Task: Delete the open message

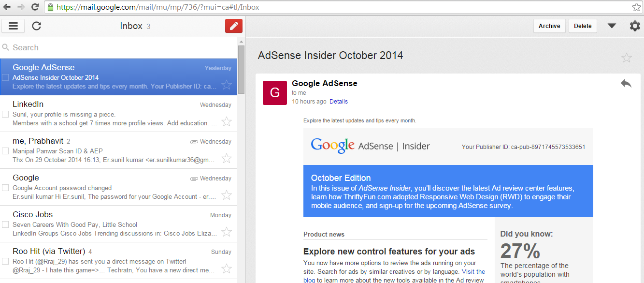Action: [583, 26]
